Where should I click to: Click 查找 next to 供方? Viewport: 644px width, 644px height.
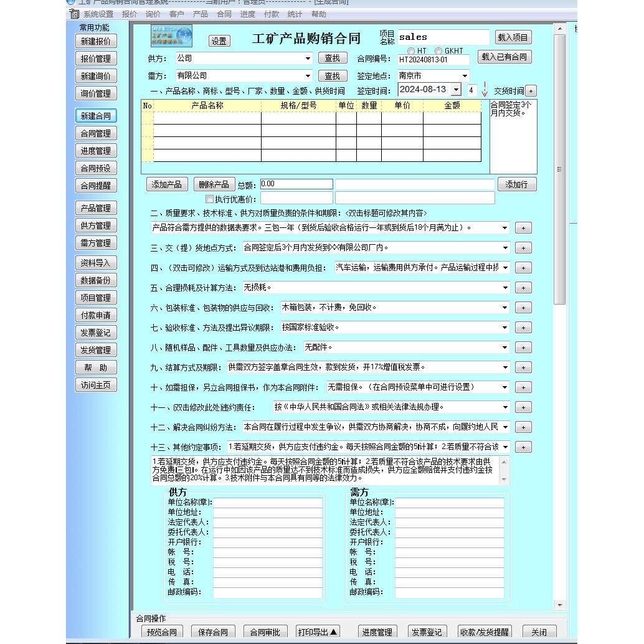(332, 59)
